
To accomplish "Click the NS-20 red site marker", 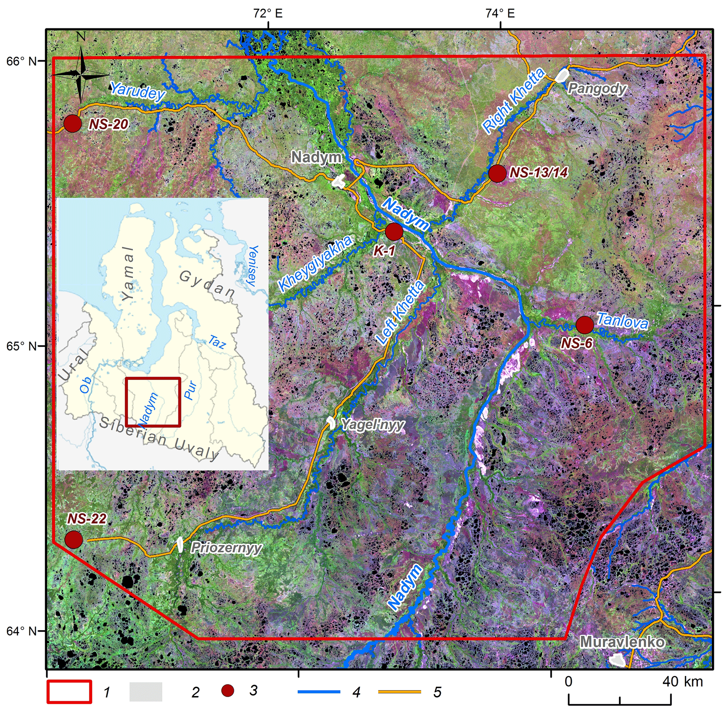I will 73,124.
